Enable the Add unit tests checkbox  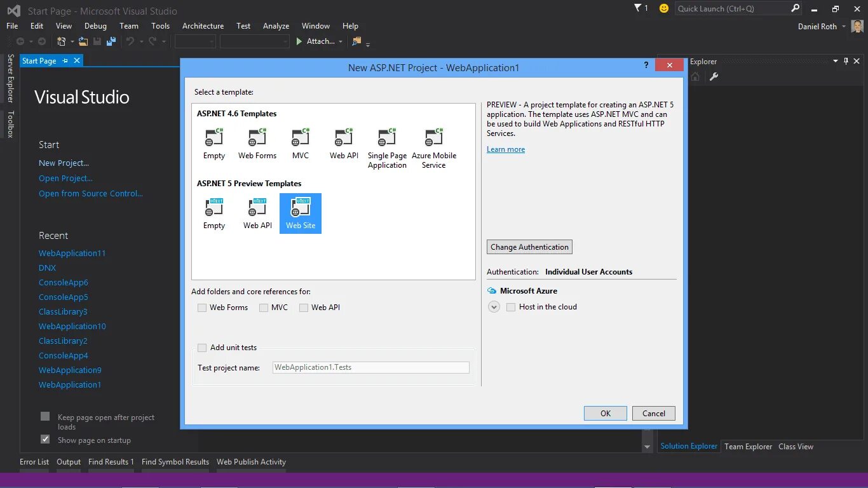pyautogui.click(x=202, y=348)
